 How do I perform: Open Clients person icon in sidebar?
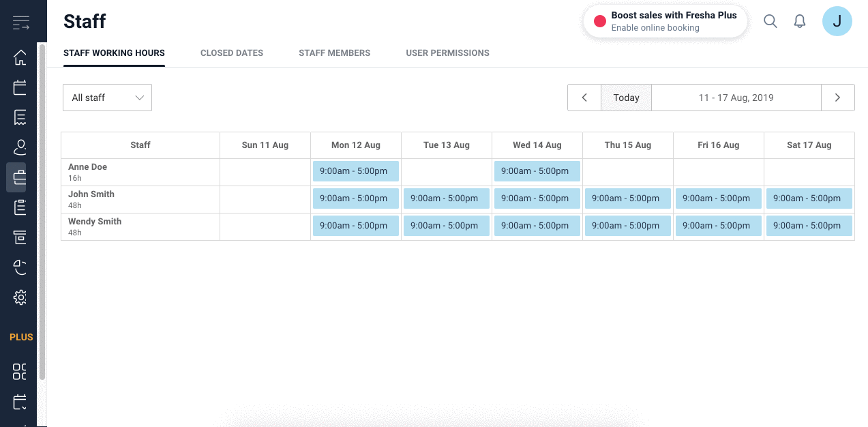[x=20, y=147]
